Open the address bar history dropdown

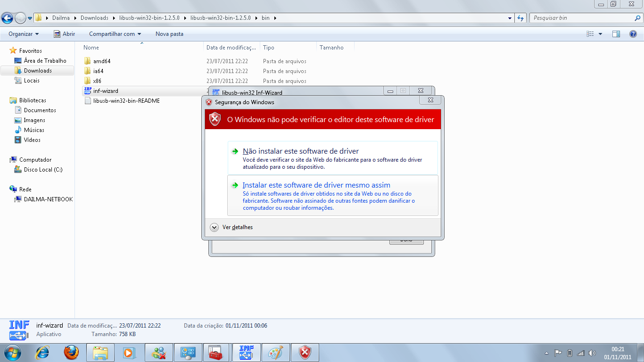[510, 18]
